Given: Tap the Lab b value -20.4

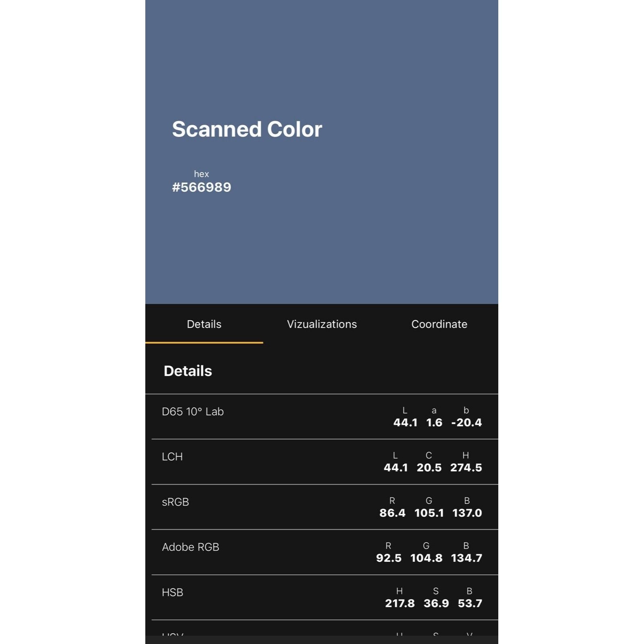Looking at the screenshot, I should [x=466, y=423].
